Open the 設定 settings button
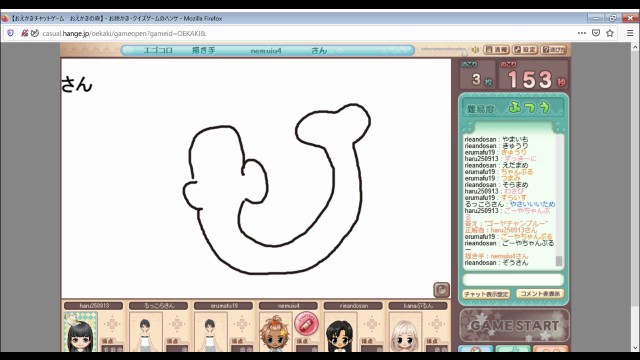The width and height of the screenshot is (640, 360). click(x=525, y=50)
